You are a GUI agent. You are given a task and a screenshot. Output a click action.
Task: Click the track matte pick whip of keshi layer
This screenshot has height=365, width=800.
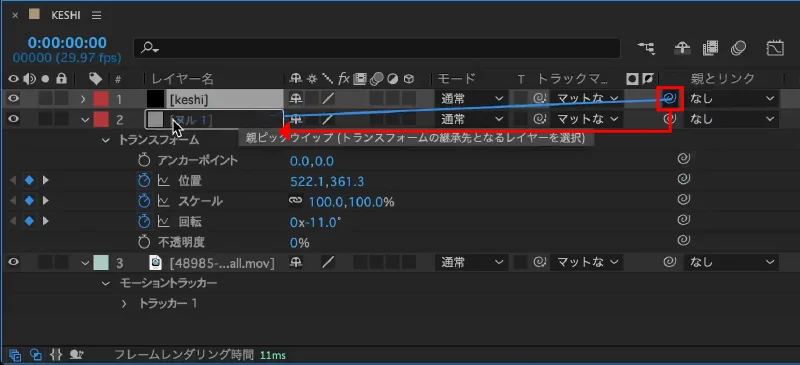(539, 98)
